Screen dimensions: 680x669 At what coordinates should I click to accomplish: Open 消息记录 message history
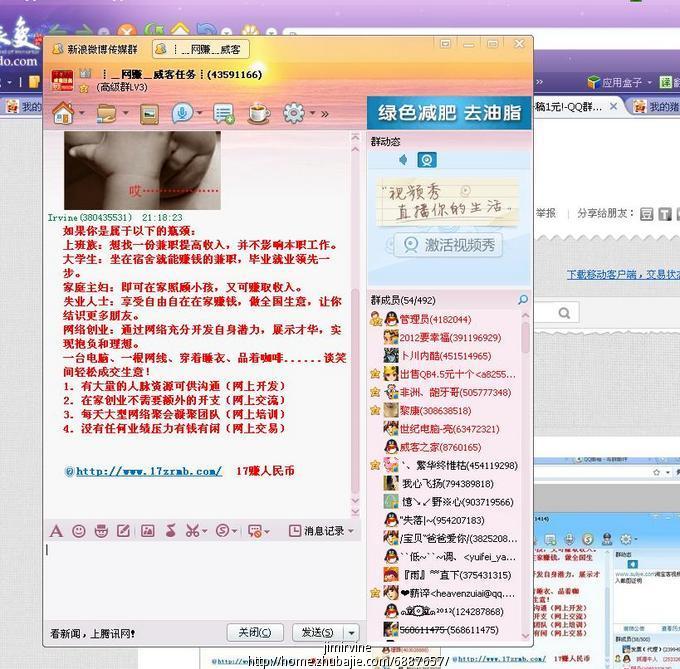[x=317, y=531]
